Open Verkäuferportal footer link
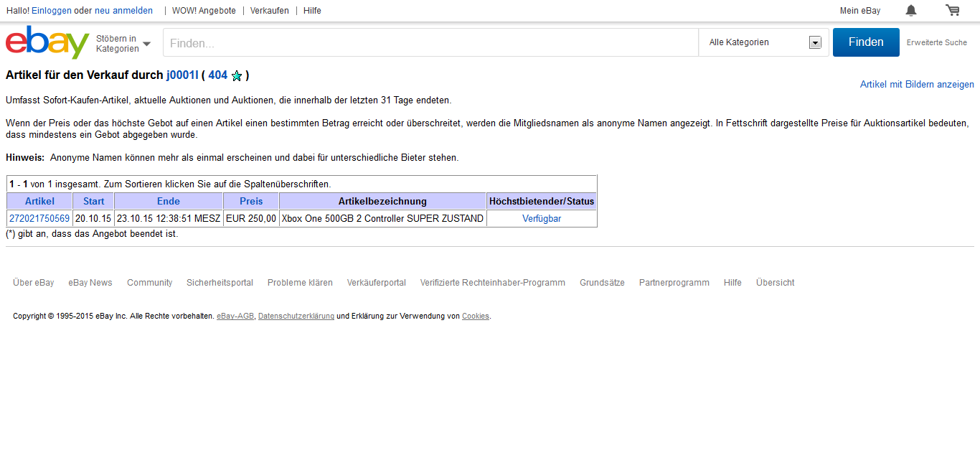 click(377, 283)
